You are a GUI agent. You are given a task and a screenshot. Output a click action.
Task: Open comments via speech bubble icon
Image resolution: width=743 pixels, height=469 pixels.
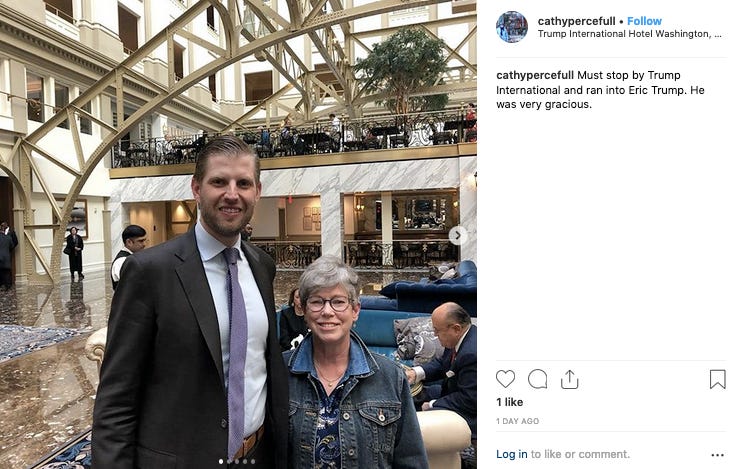tap(537, 379)
